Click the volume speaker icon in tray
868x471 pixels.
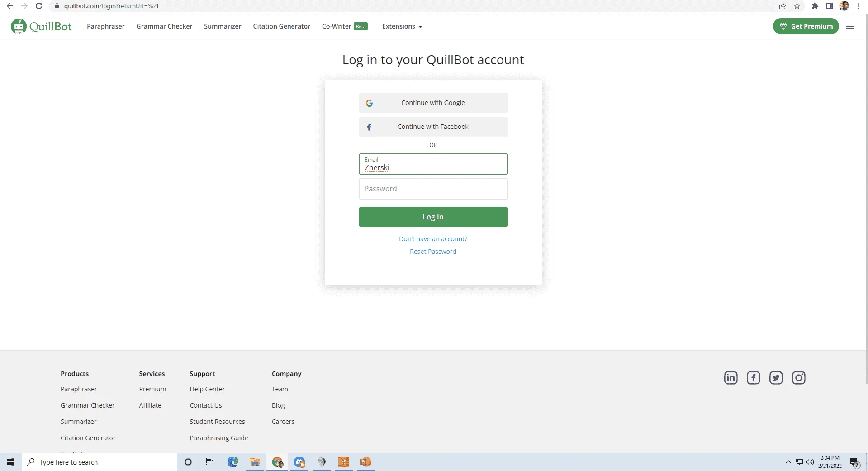(810, 462)
